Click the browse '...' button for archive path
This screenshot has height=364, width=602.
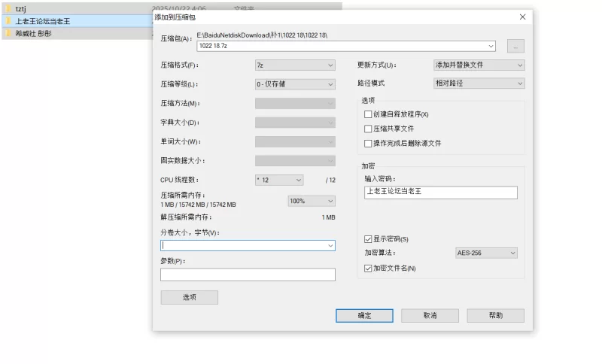coord(515,46)
